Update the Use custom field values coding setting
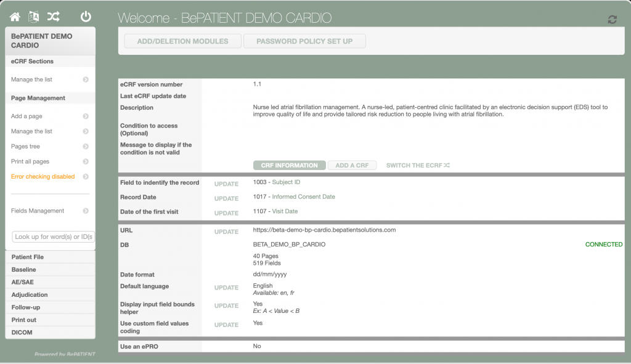 pyautogui.click(x=226, y=325)
